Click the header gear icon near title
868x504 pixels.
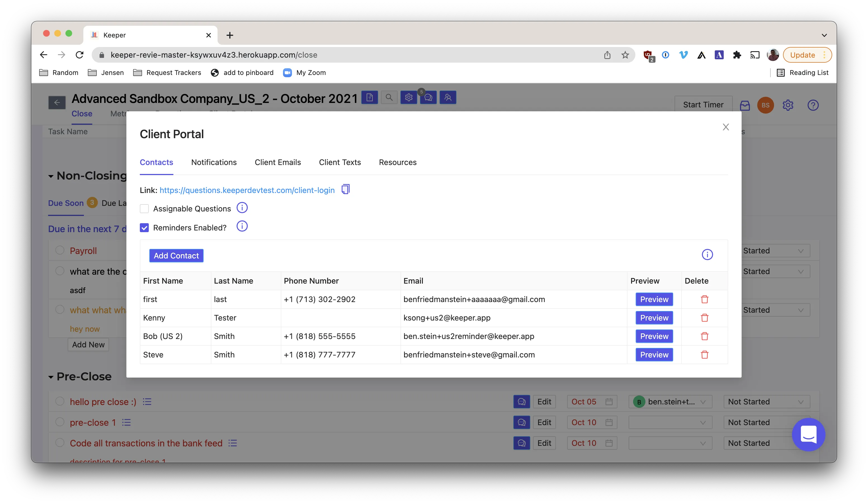[409, 98]
